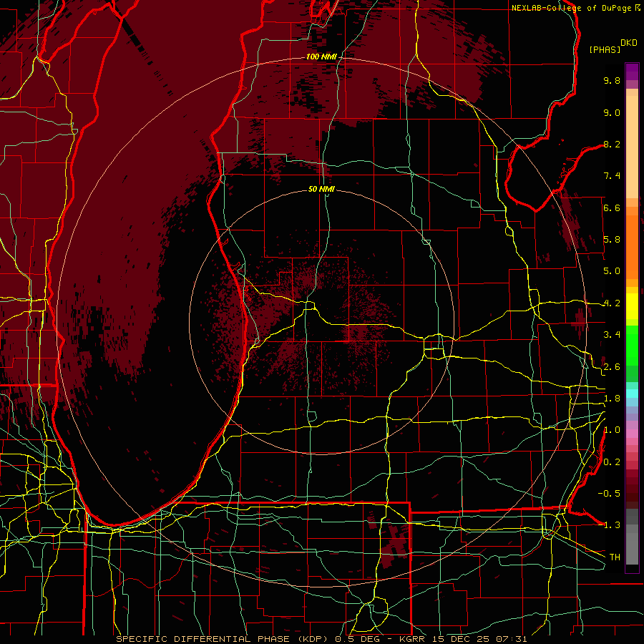Click the 1.0 scale value
644x644 pixels.
[612, 430]
